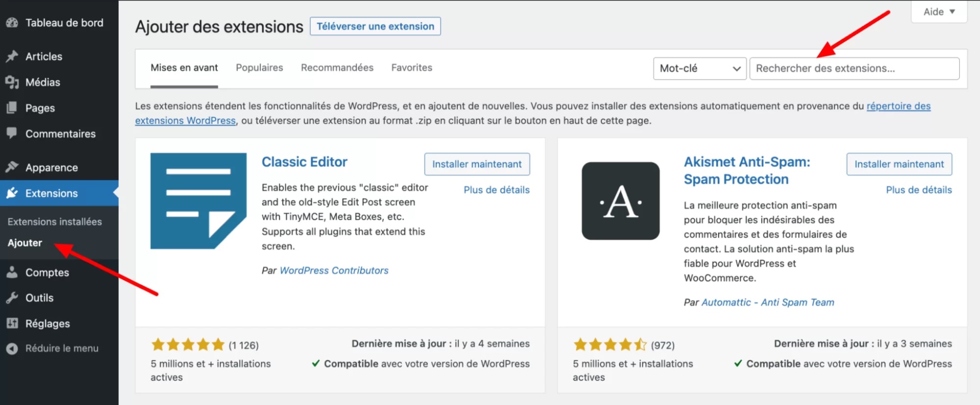Focus the Rechercher des extensions search field
The width and height of the screenshot is (980, 405).
(854, 69)
